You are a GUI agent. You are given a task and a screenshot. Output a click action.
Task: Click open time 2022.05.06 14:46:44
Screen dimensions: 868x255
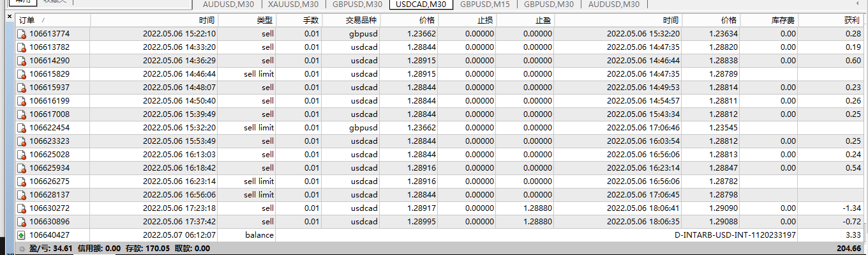(x=179, y=74)
